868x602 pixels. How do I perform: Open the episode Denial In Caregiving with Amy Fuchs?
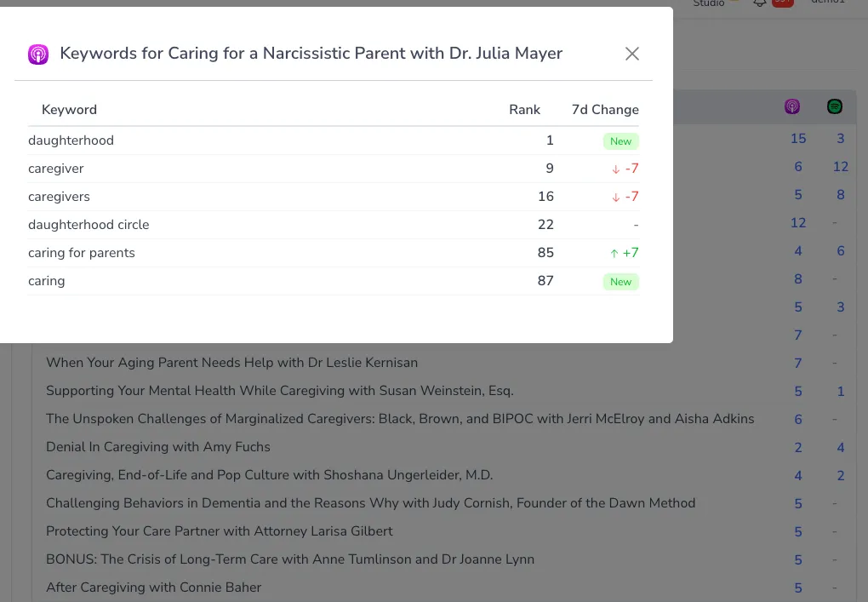click(x=157, y=447)
